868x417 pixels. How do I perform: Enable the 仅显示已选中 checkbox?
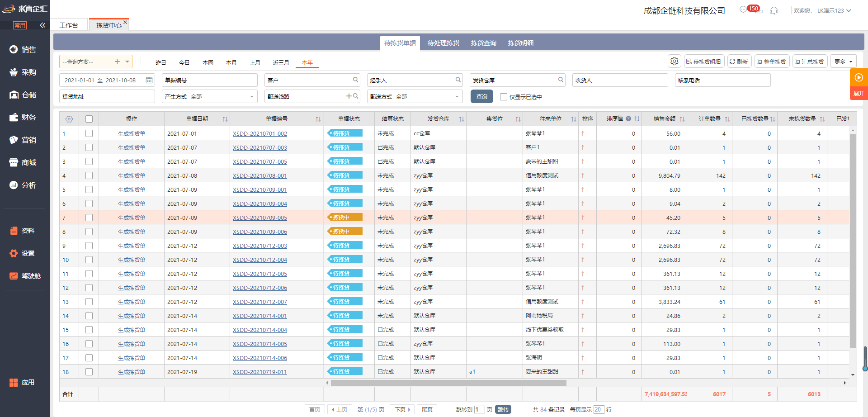point(504,97)
